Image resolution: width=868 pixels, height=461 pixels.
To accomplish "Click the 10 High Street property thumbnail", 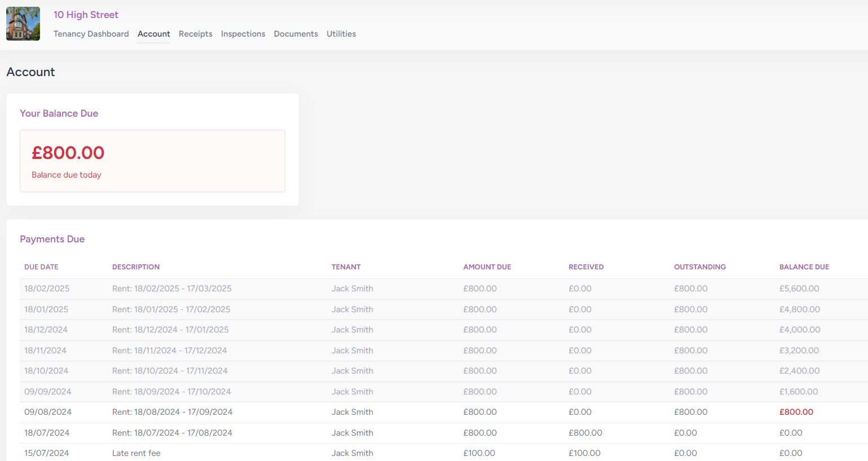I will (x=23, y=24).
